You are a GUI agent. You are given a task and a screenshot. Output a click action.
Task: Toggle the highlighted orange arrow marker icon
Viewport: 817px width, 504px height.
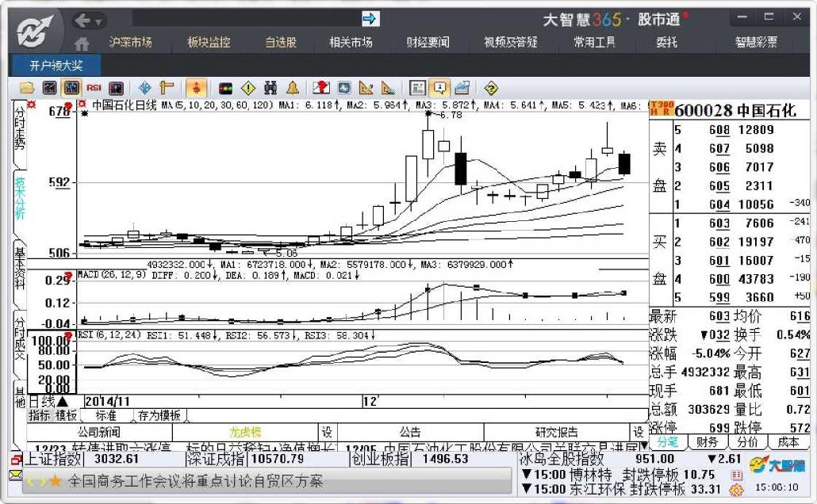coord(197,88)
